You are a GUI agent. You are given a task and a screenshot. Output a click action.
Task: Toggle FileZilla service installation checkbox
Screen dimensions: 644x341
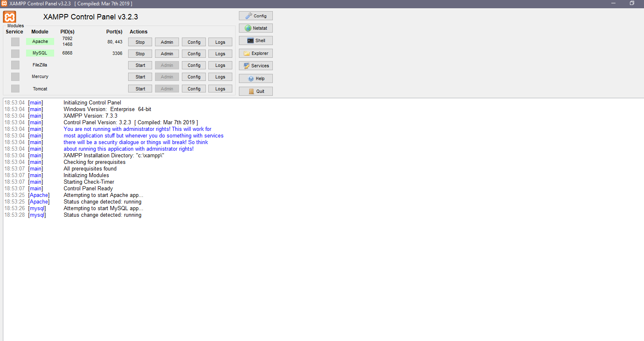click(15, 65)
